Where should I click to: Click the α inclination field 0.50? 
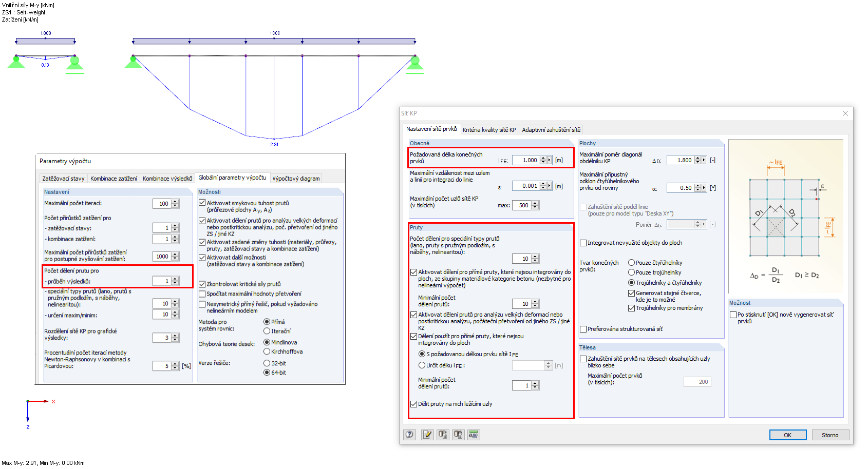pos(680,188)
